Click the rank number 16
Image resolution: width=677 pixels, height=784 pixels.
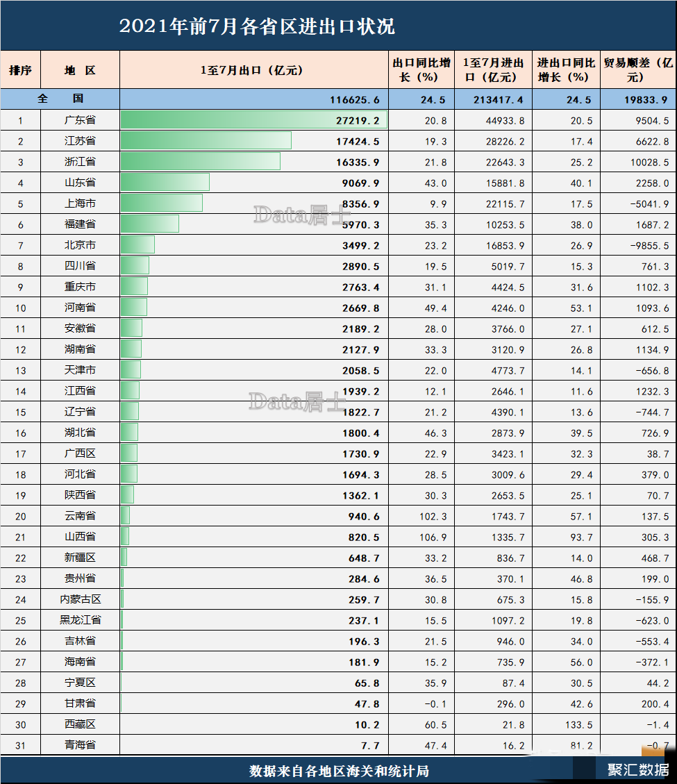(x=21, y=433)
